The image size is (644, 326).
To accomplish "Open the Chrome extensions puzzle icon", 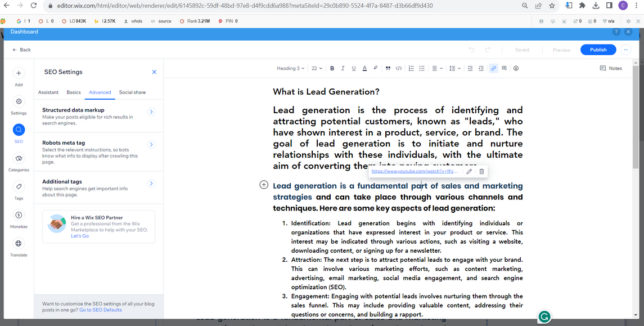I will [582, 6].
